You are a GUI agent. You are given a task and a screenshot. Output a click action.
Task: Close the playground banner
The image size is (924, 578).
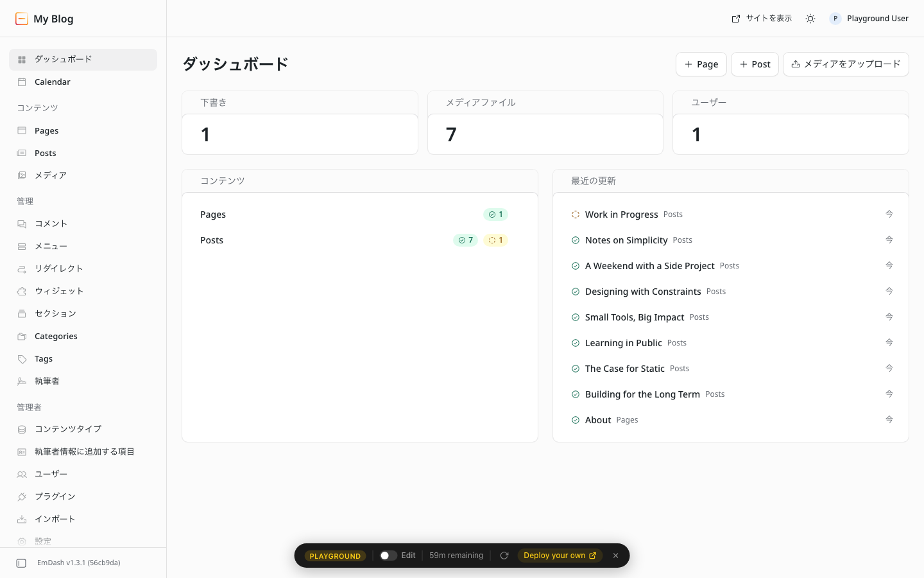[615, 556]
